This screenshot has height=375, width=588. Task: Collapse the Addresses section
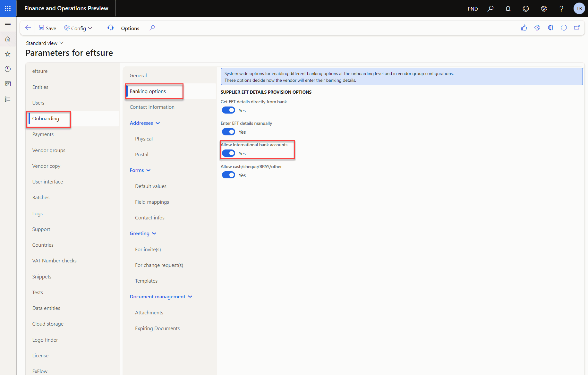(x=145, y=123)
